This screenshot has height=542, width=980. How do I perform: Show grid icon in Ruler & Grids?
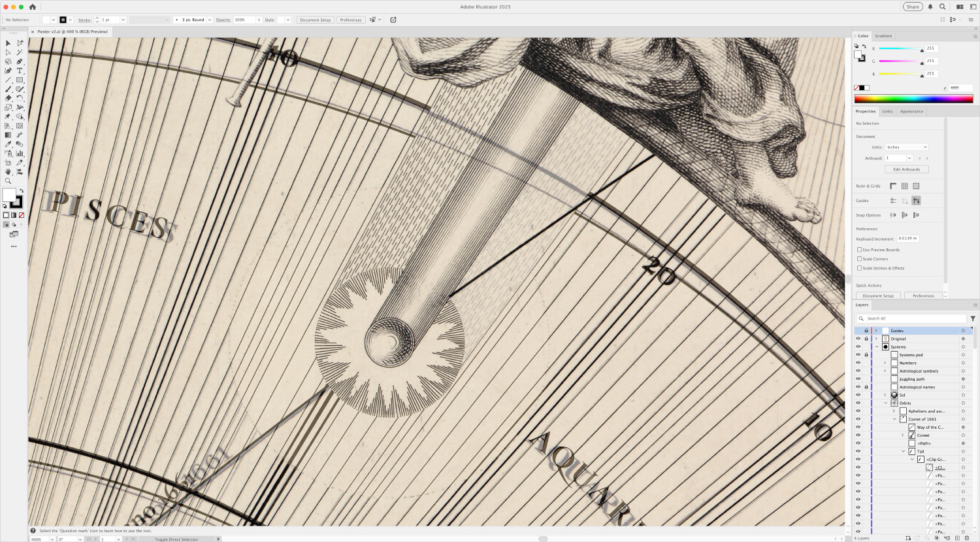(x=905, y=186)
